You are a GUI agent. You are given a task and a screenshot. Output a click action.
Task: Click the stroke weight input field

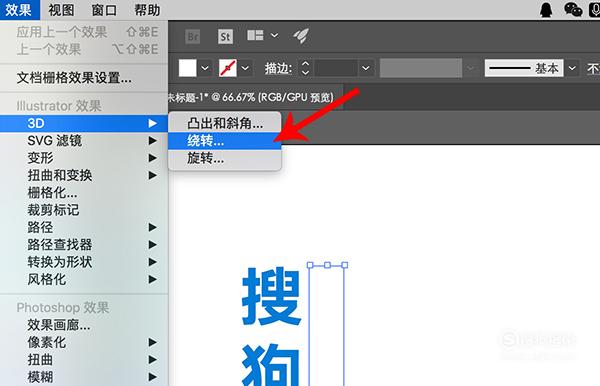(x=336, y=68)
